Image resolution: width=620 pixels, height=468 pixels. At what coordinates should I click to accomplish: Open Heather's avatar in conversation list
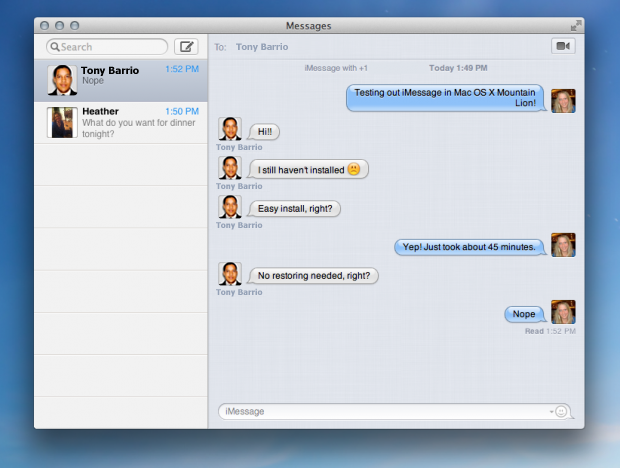[x=62, y=123]
